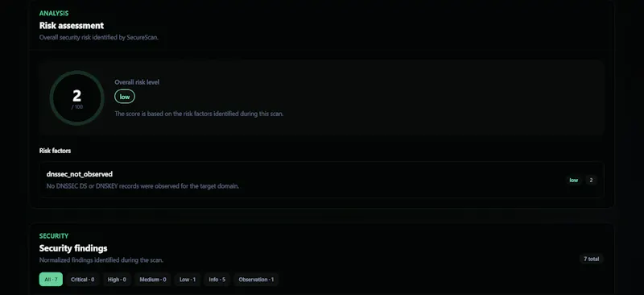The image size is (644, 295).
Task: Filter to Info · 5 findings
Action: 217,280
